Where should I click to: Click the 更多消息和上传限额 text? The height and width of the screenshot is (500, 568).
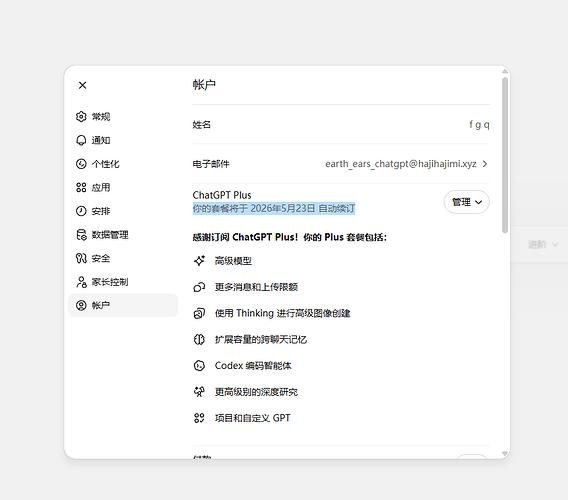(x=256, y=287)
